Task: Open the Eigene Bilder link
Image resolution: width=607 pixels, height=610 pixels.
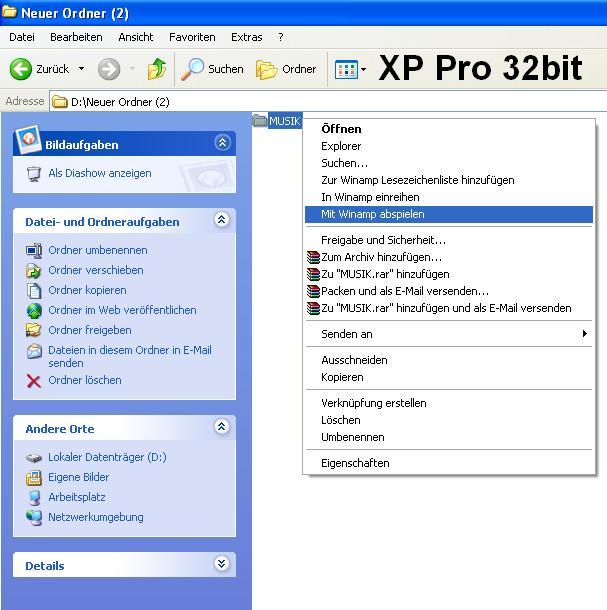Action: pos(79,477)
